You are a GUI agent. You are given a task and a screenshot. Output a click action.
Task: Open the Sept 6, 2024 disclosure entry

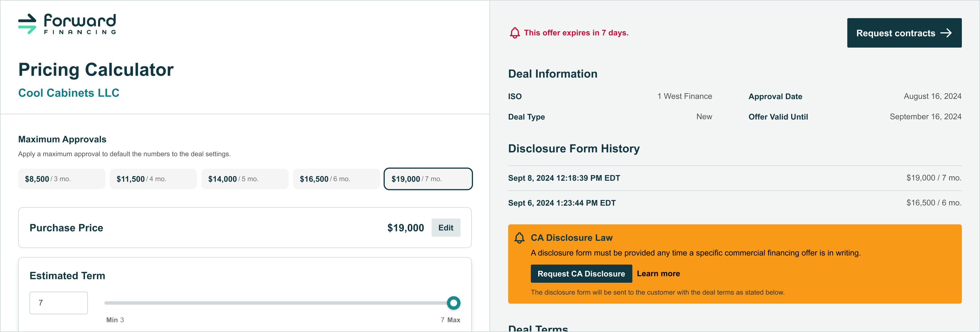pyautogui.click(x=735, y=203)
